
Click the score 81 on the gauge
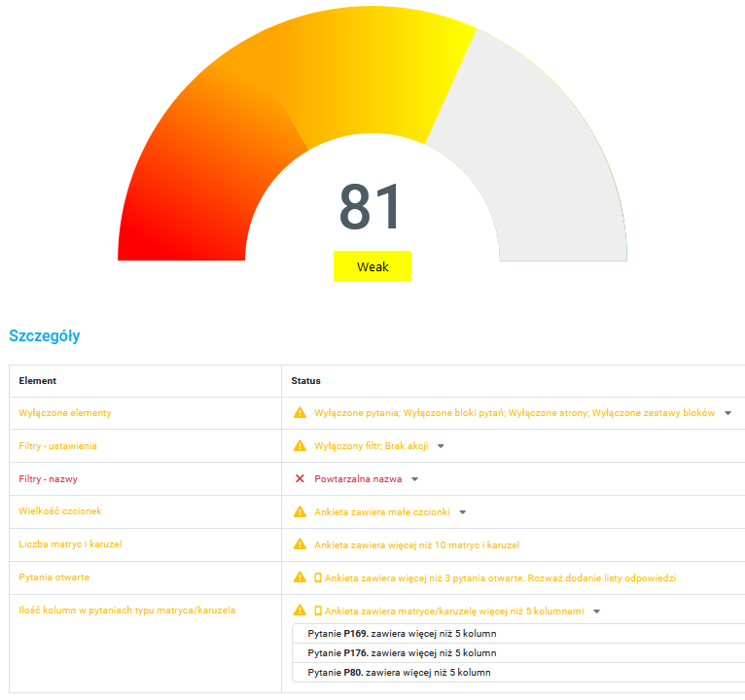[x=371, y=207]
